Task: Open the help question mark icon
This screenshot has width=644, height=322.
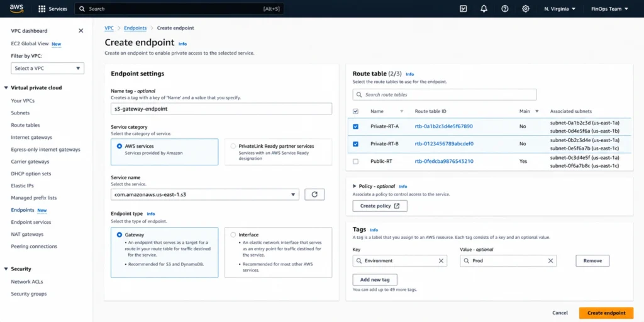Action: (505, 9)
